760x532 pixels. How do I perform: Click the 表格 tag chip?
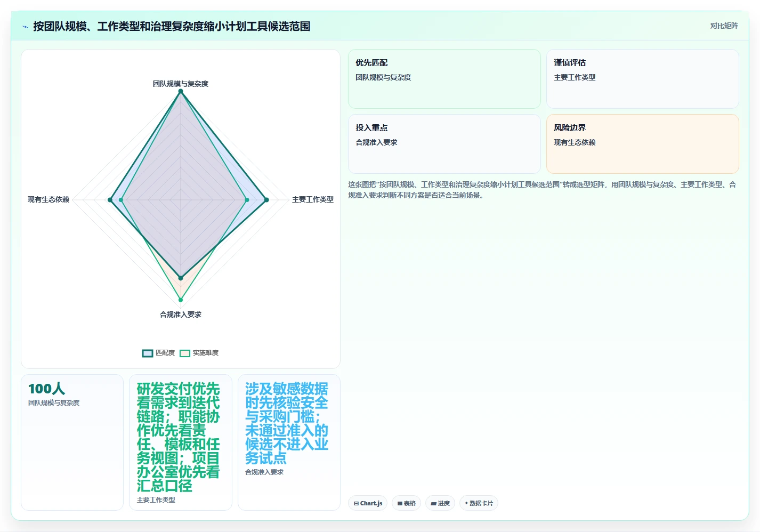click(406, 503)
